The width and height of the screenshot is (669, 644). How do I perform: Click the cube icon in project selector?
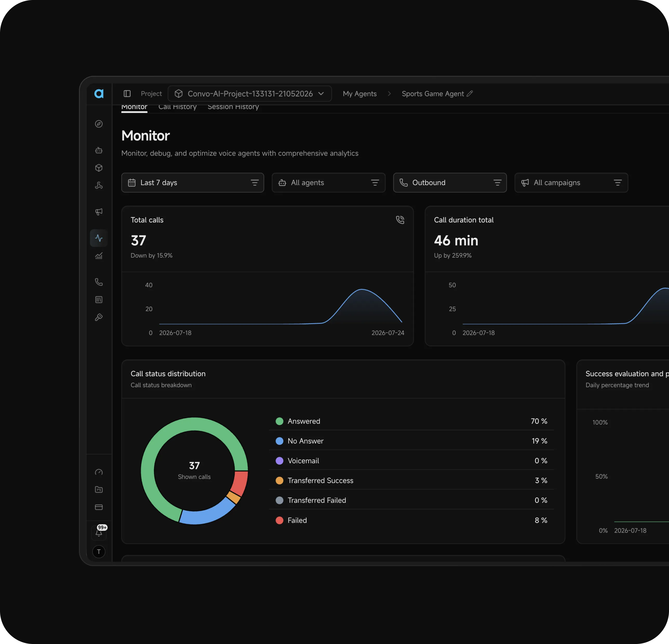pyautogui.click(x=178, y=93)
